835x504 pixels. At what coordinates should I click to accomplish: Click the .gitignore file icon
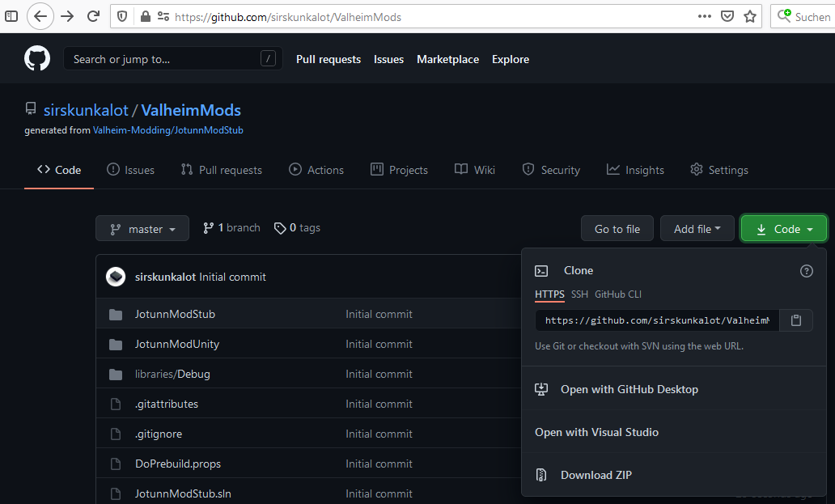[x=116, y=434]
